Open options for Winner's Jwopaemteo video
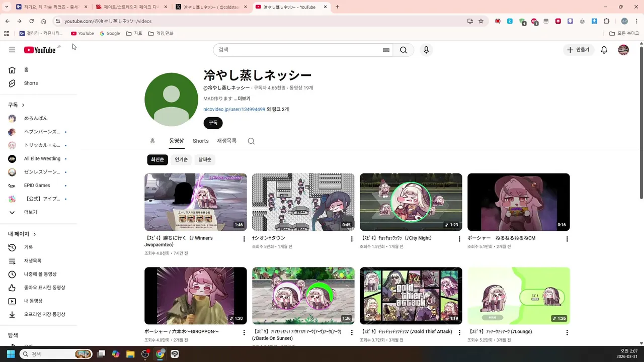644x362 pixels. [x=244, y=239]
